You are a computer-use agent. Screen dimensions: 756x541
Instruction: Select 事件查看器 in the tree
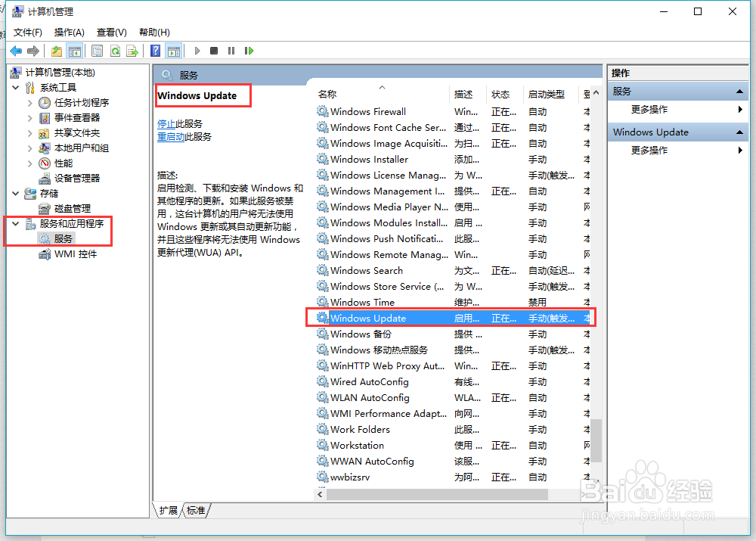tap(77, 118)
